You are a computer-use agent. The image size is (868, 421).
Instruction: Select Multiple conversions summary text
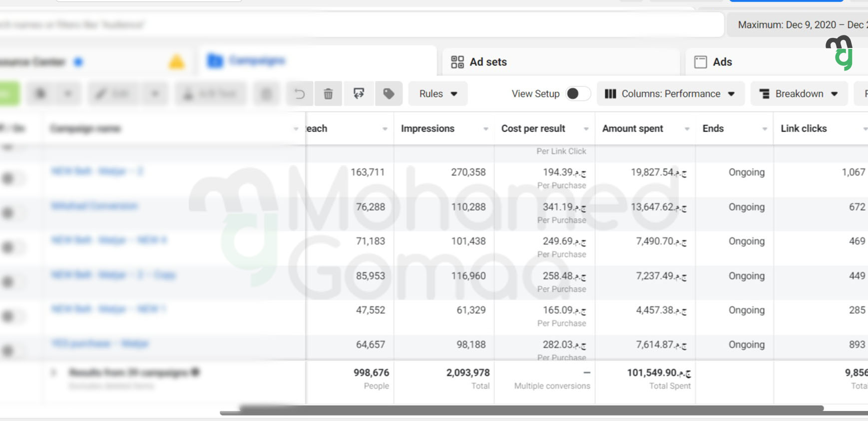(x=552, y=386)
